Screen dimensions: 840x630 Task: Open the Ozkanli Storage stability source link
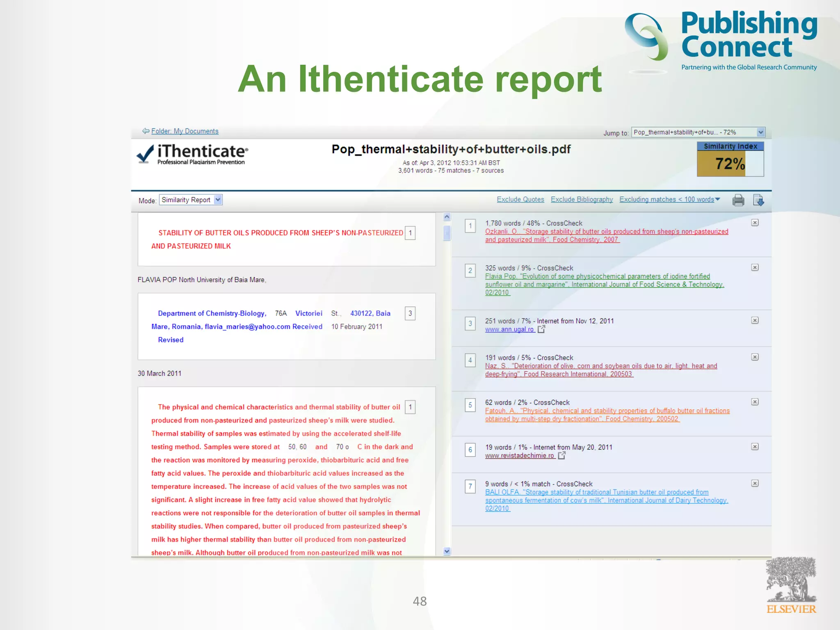607,235
